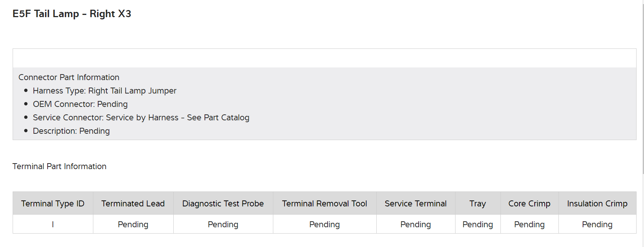Click the "I" Terminal Type ID cell
Viewport: 644px width, 247px height.
click(x=53, y=224)
